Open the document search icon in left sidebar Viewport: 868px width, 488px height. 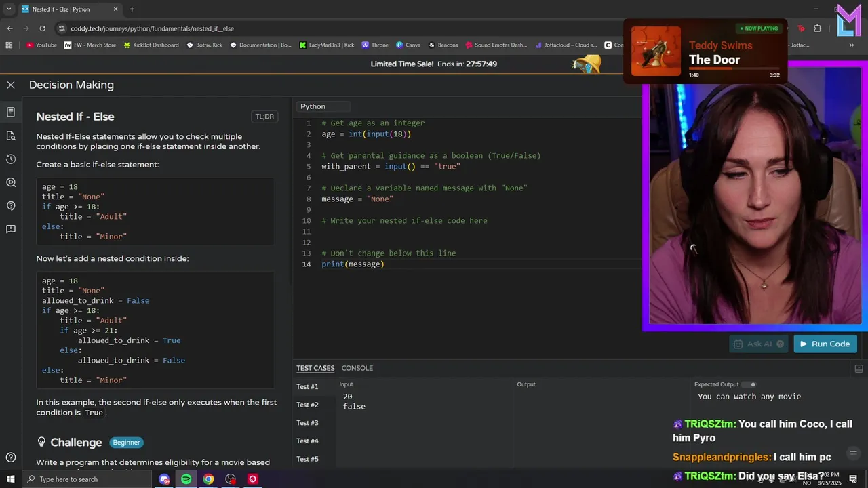(11, 136)
